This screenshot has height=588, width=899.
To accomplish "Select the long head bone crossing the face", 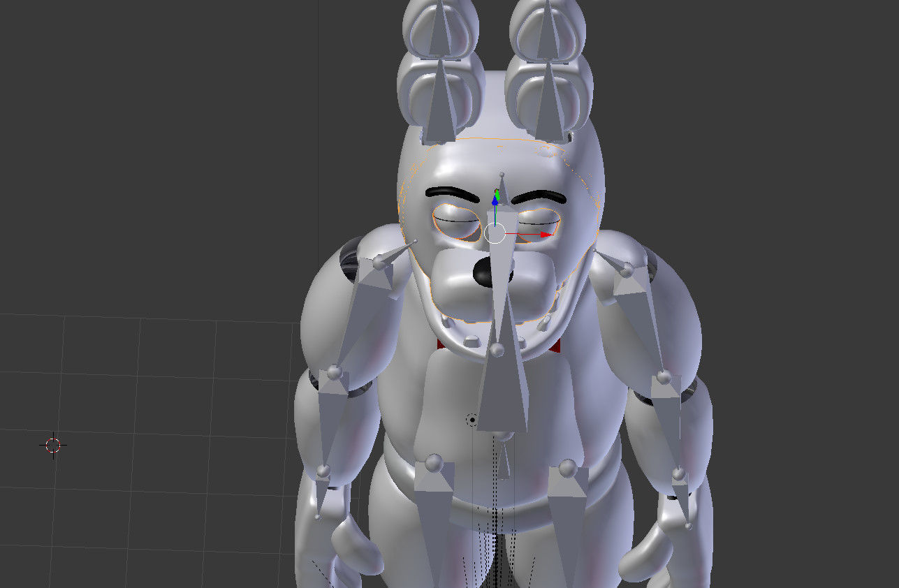I will pos(499,272).
